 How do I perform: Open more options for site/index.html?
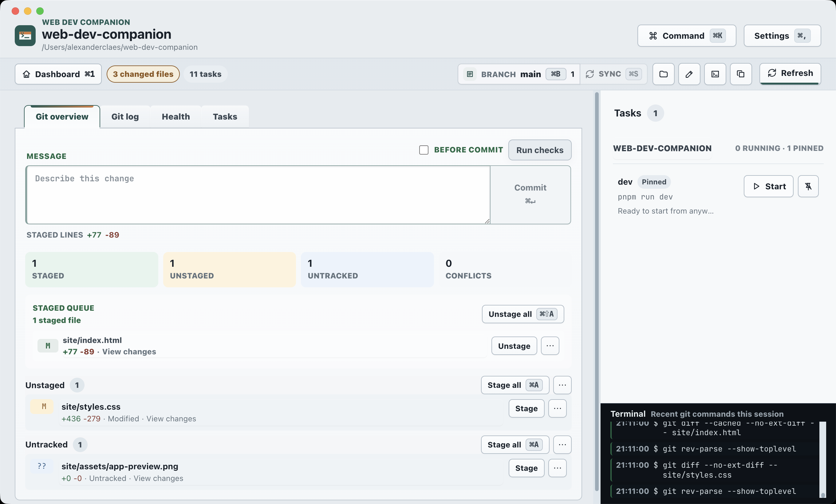pyautogui.click(x=550, y=346)
